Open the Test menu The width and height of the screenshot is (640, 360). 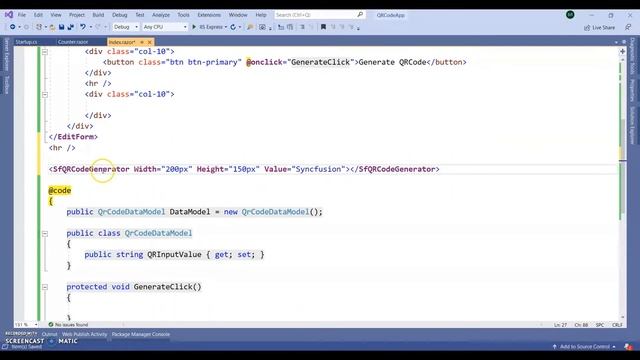point(140,15)
